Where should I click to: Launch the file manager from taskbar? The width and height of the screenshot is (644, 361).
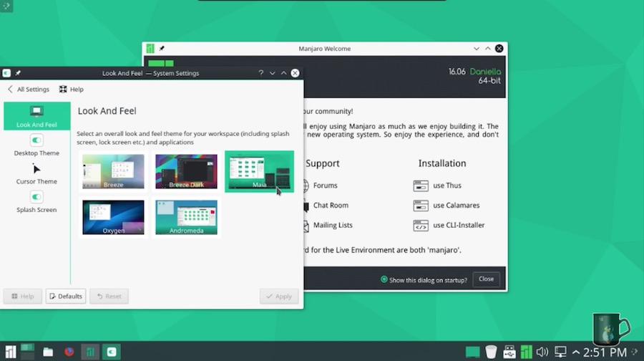pyautogui.click(x=48, y=352)
